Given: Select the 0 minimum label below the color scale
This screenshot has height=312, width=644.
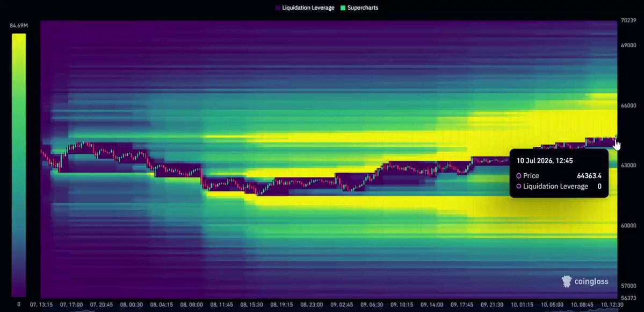Looking at the screenshot, I should coord(18,304).
